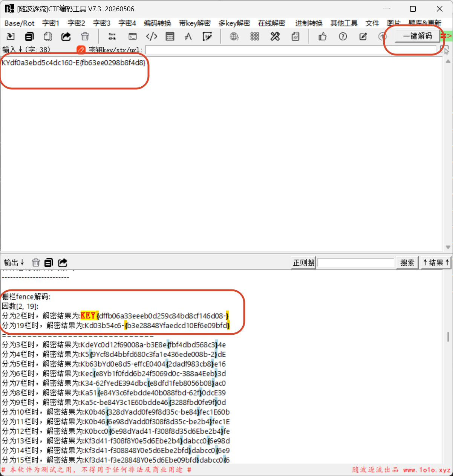Open the 字密2 menu

[x=77, y=23]
